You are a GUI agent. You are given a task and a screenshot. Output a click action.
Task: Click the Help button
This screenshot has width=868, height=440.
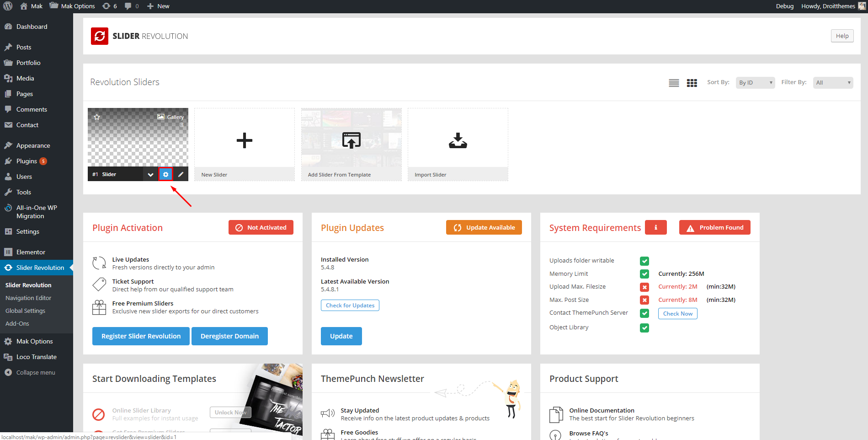coord(842,36)
